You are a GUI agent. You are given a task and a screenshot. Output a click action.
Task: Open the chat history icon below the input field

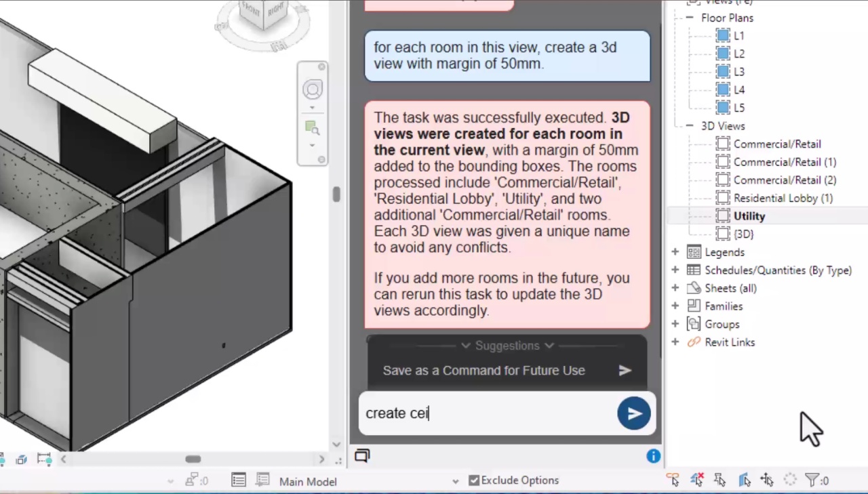[362, 455]
